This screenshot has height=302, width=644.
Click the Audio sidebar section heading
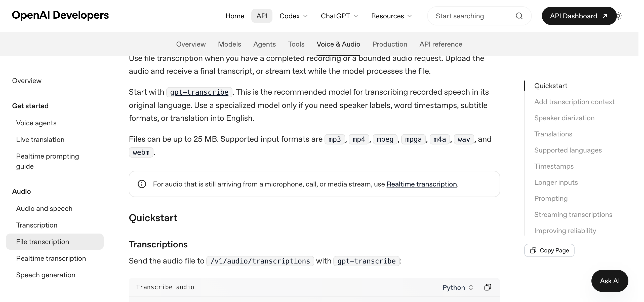[21, 191]
